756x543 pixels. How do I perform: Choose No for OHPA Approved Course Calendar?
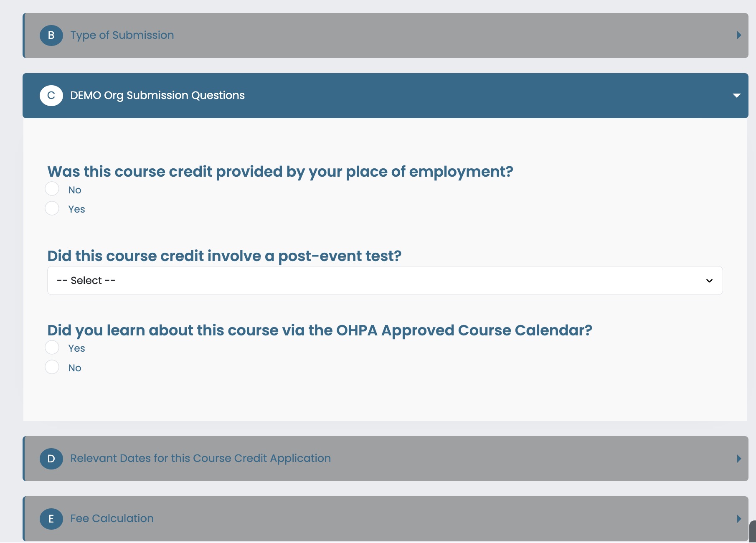click(x=52, y=367)
